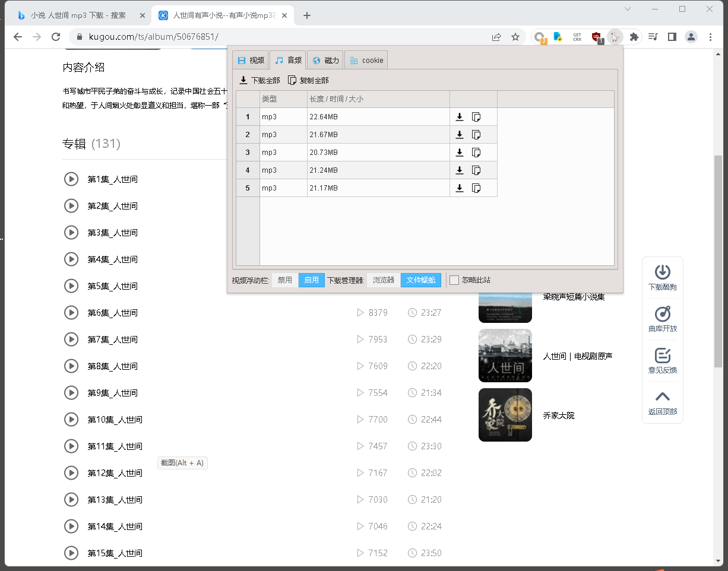Open the 梁晓声短篇小说集 link
This screenshot has height=571, width=728.
click(574, 297)
